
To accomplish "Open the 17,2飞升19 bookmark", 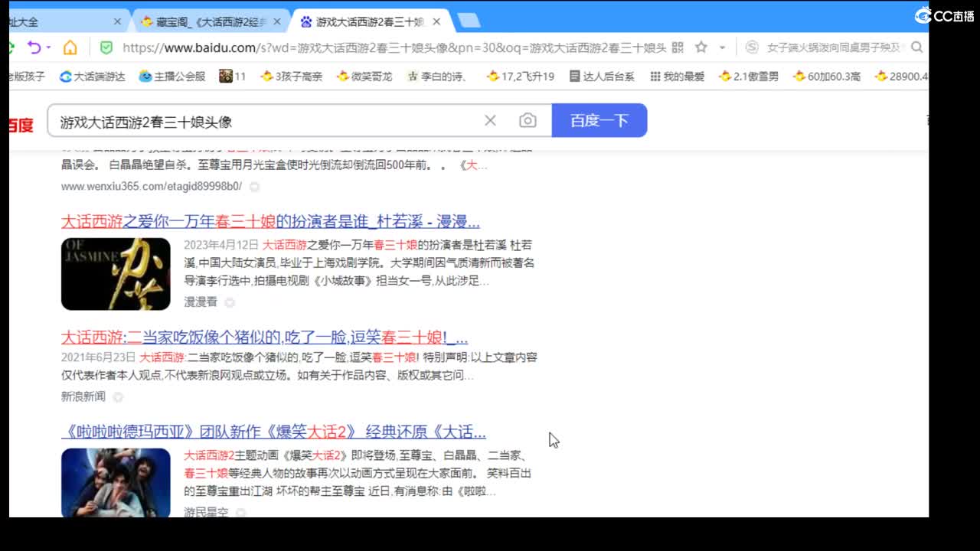I will (x=520, y=77).
